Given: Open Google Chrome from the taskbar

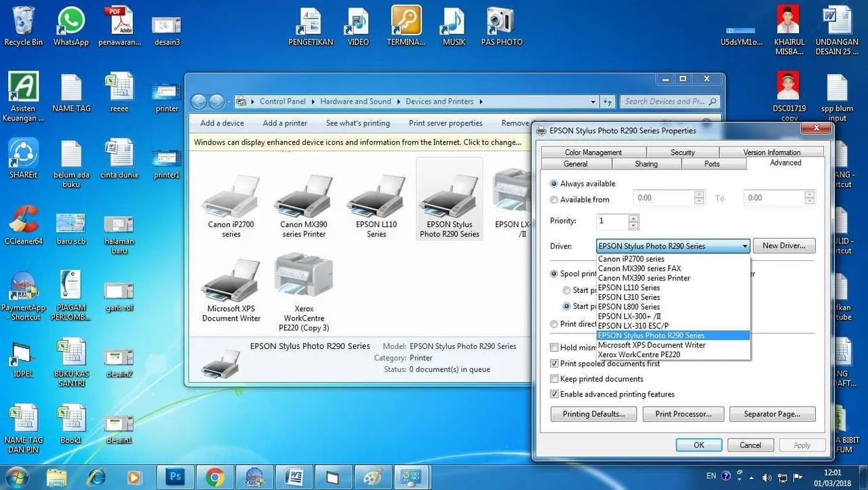Looking at the screenshot, I should pyautogui.click(x=215, y=476).
